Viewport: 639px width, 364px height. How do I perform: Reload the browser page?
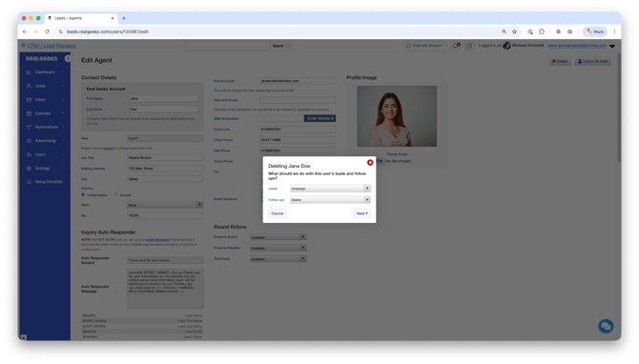[x=48, y=31]
